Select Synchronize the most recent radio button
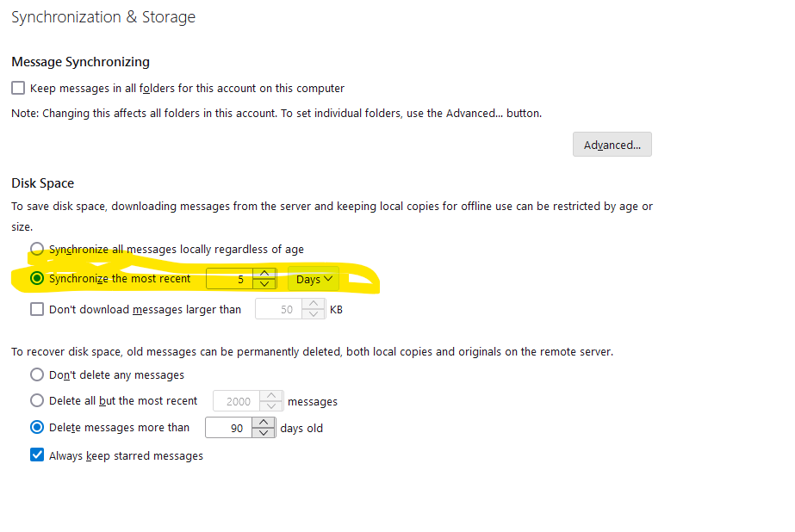This screenshot has height=532, width=795. pos(37,278)
